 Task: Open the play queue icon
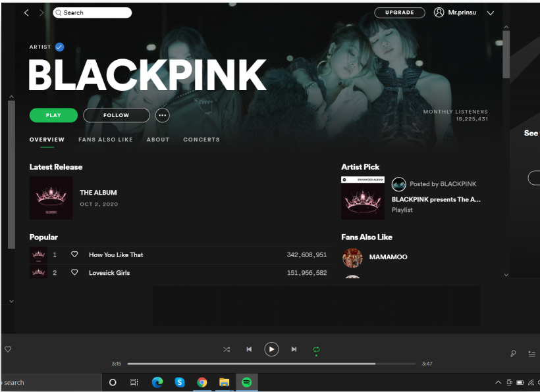(531, 353)
